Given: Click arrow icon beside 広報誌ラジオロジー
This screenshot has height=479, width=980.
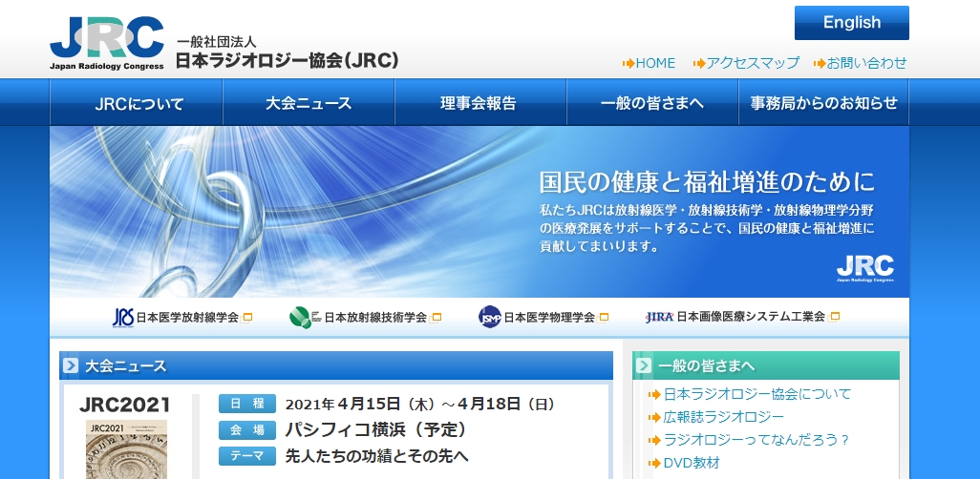Looking at the screenshot, I should [x=655, y=418].
